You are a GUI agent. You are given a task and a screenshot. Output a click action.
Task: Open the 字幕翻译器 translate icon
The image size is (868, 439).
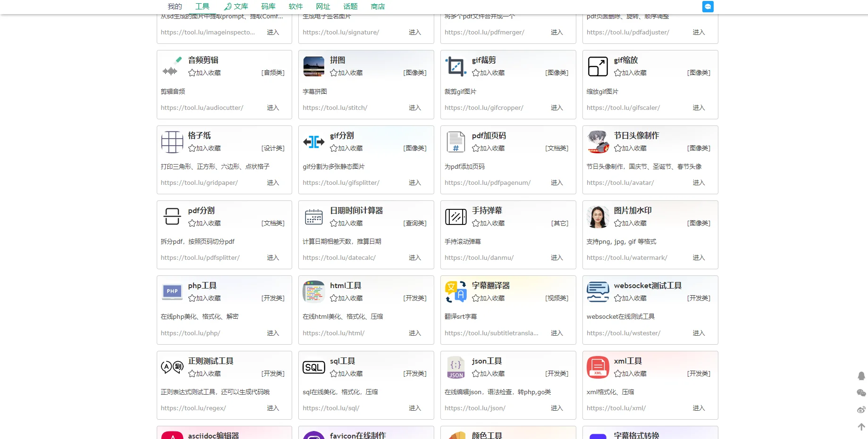tap(456, 292)
